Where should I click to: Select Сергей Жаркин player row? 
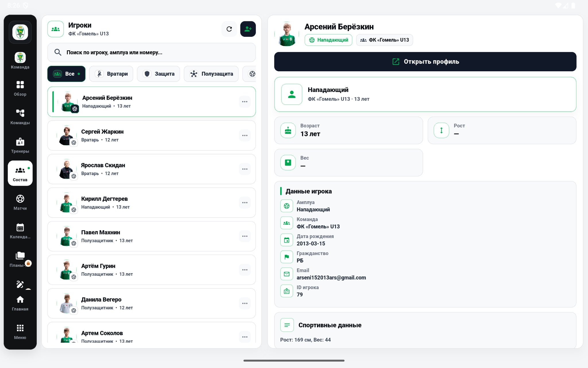152,135
